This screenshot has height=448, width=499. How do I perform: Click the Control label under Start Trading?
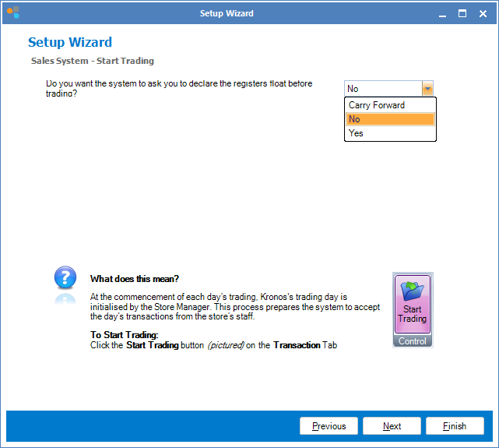coord(413,341)
